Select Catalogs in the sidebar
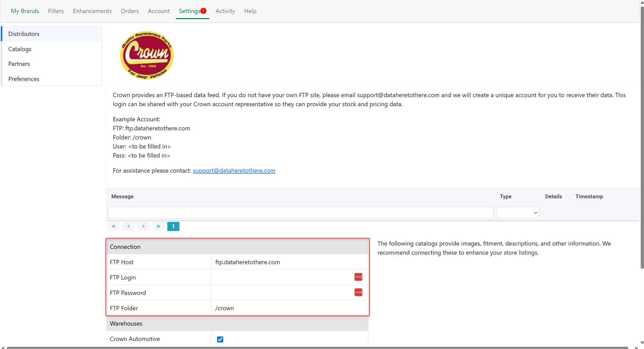Screen dimensions: 644x349 point(20,49)
